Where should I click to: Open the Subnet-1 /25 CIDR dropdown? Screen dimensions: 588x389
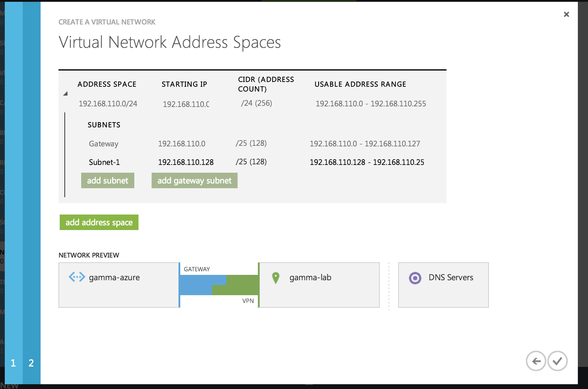(x=251, y=162)
